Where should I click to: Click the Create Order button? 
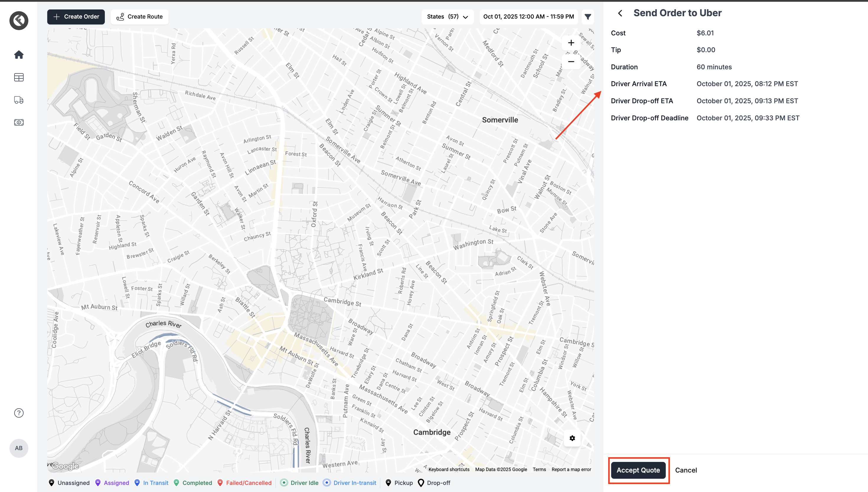76,17
